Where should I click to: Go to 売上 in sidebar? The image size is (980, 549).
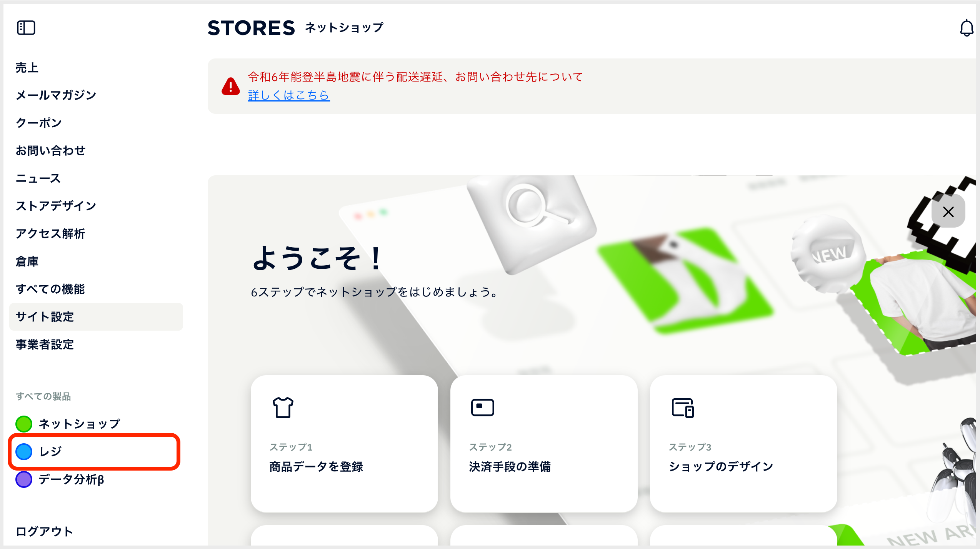(27, 68)
